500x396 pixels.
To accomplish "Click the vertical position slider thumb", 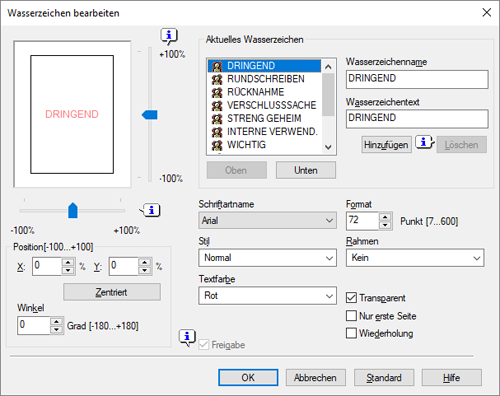I will point(150,115).
